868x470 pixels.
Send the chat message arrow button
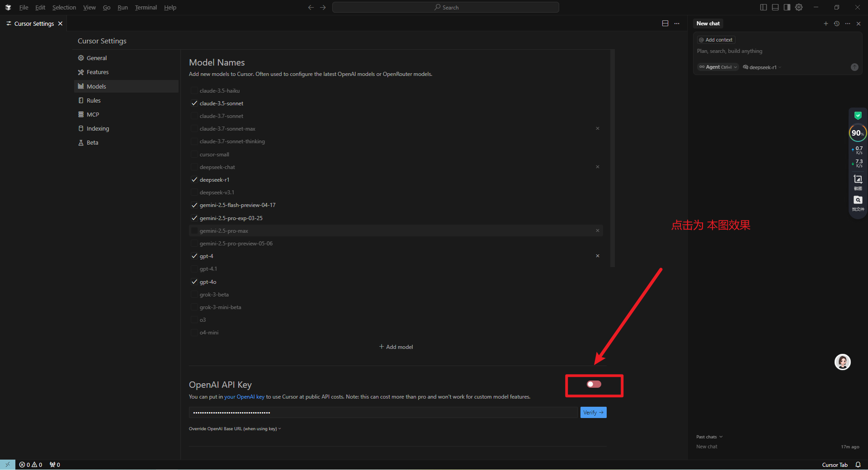pos(854,67)
